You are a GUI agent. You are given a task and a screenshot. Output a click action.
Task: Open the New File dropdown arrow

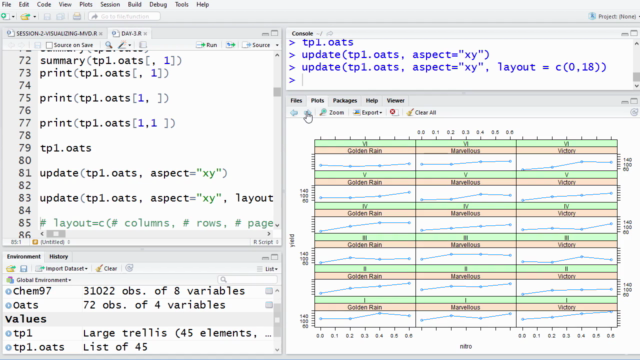pyautogui.click(x=13, y=17)
